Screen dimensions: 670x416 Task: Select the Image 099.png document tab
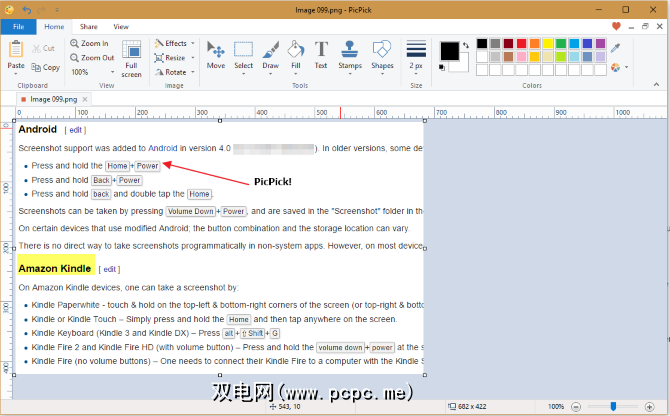pyautogui.click(x=53, y=99)
